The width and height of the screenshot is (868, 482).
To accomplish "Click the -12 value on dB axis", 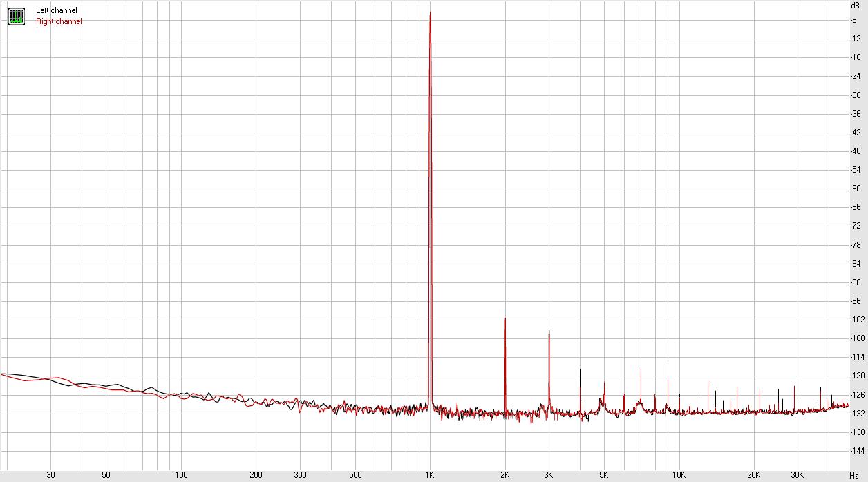I will pos(856,38).
